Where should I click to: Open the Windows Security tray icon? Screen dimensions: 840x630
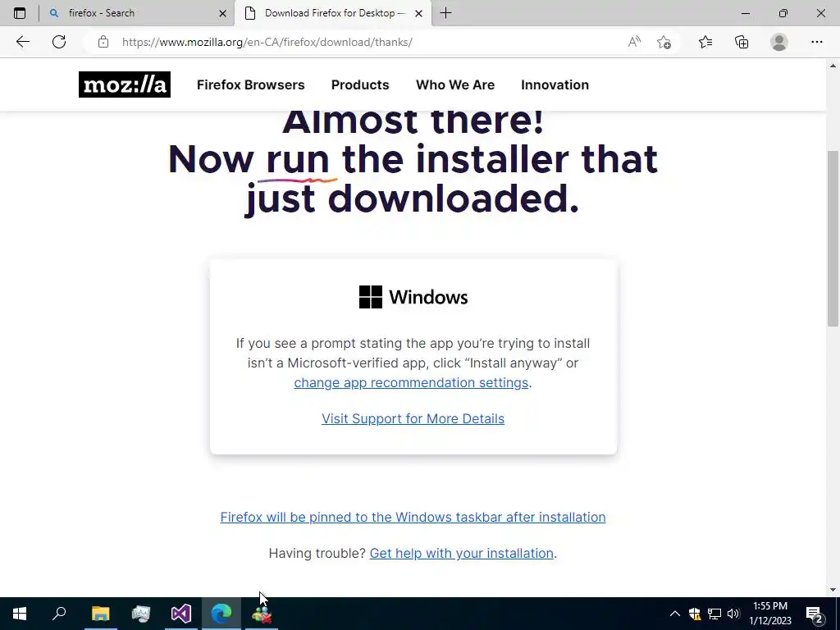click(695, 614)
